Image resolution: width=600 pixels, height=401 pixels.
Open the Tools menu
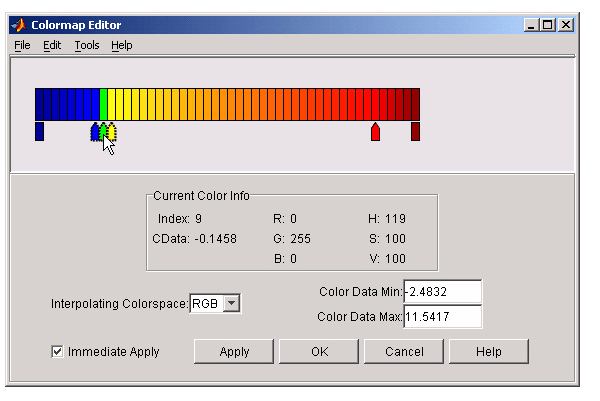[x=87, y=45]
